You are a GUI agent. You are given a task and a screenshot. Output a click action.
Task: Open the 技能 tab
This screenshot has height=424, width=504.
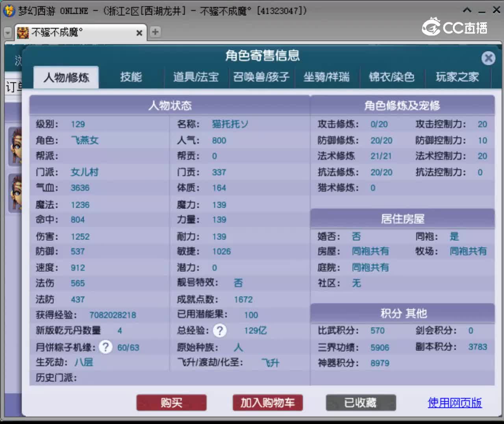coord(131,77)
